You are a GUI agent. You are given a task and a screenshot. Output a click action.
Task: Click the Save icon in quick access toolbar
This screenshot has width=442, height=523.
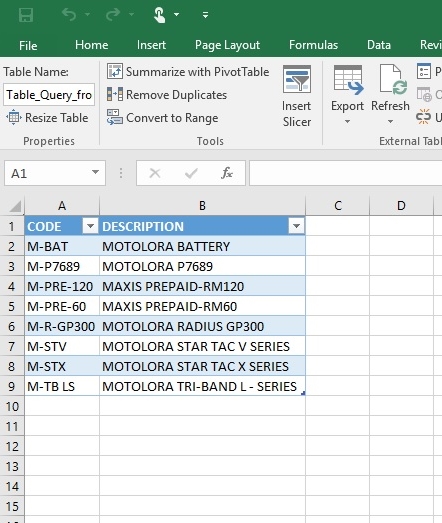[26, 15]
